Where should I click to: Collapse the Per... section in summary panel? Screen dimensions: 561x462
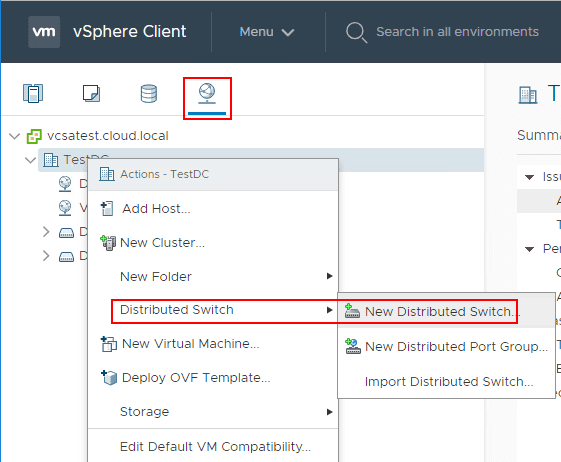[x=529, y=249]
